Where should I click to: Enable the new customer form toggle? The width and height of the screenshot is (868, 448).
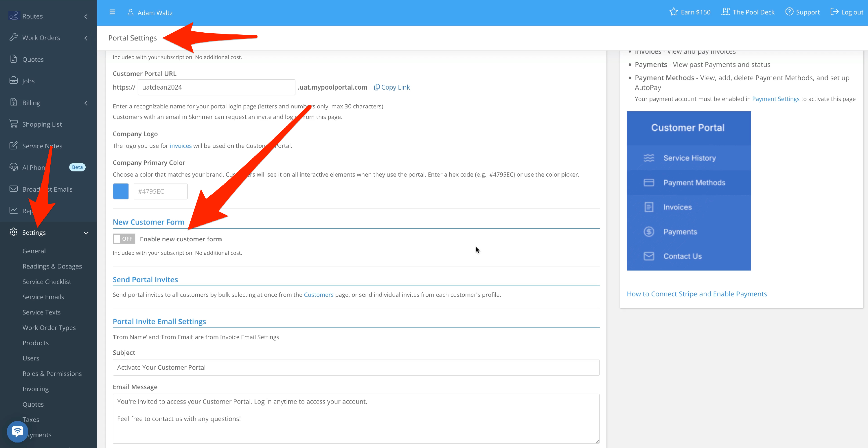[124, 239]
